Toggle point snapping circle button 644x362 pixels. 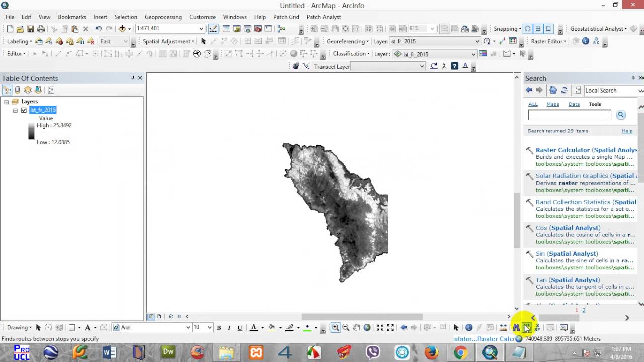click(x=527, y=29)
